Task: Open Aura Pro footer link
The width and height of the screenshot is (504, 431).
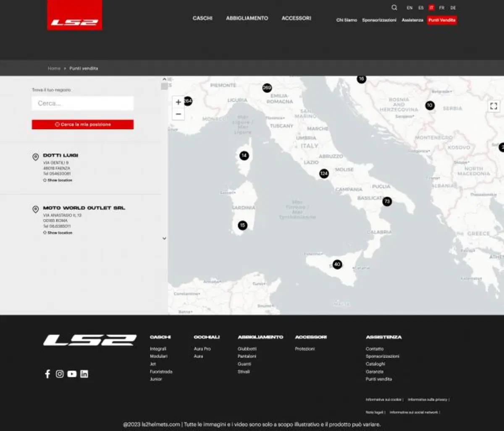Action: coord(202,349)
